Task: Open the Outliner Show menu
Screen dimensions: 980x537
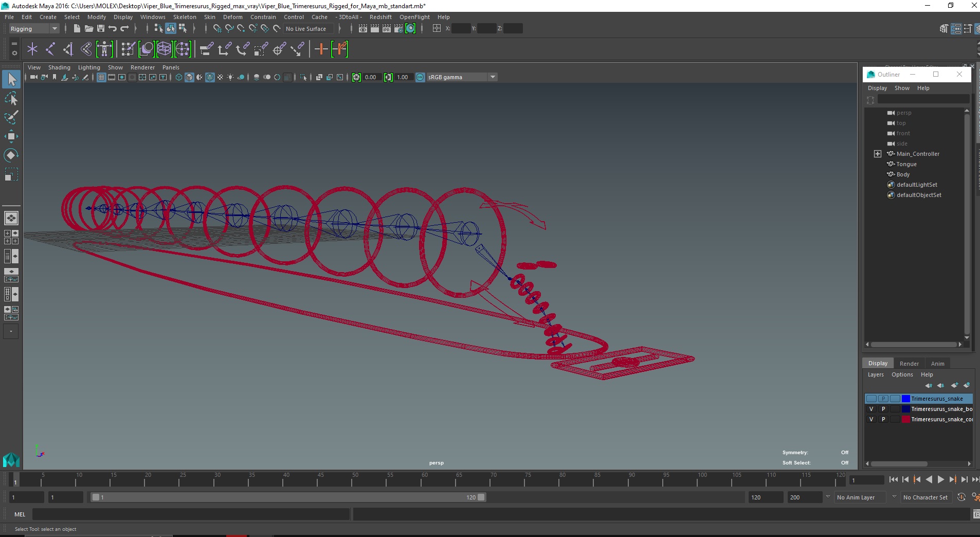Action: click(902, 88)
